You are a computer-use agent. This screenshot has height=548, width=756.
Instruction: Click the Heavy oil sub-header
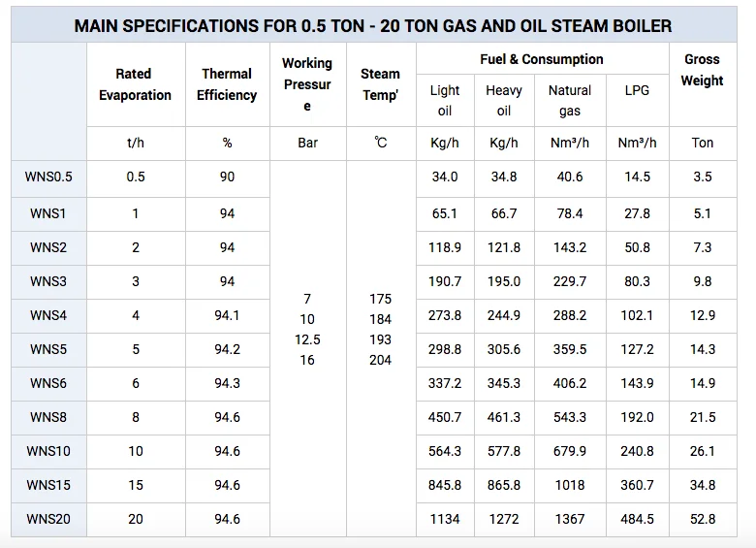504,101
